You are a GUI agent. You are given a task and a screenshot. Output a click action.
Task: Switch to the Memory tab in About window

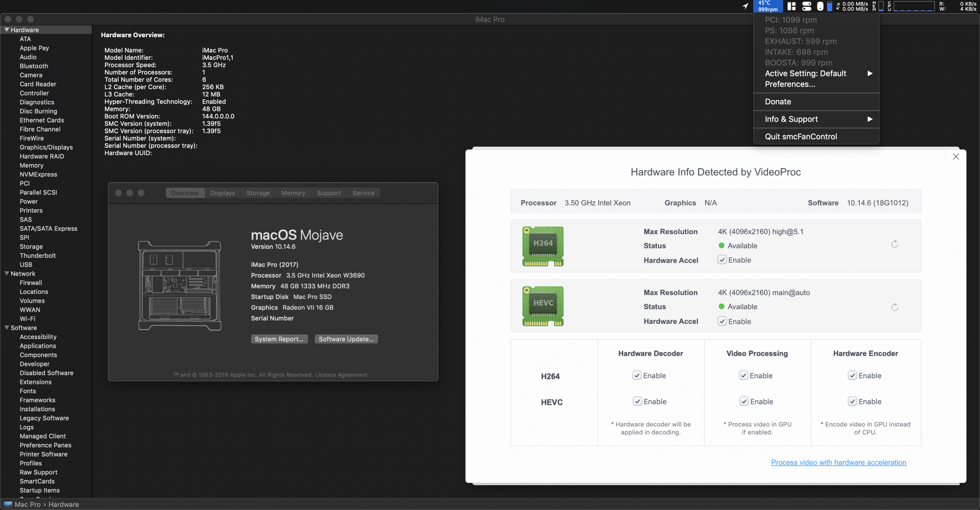pyautogui.click(x=294, y=193)
